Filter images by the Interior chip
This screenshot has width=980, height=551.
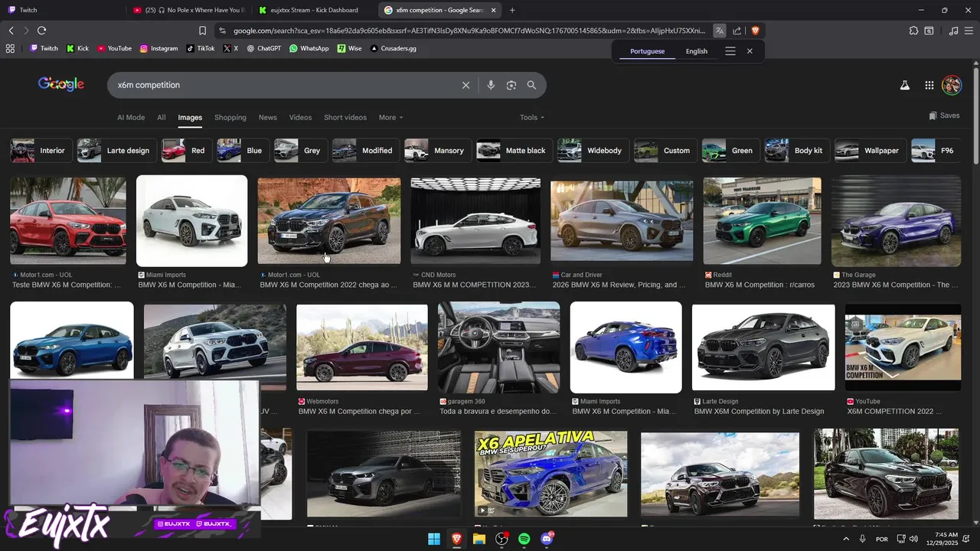(41, 151)
